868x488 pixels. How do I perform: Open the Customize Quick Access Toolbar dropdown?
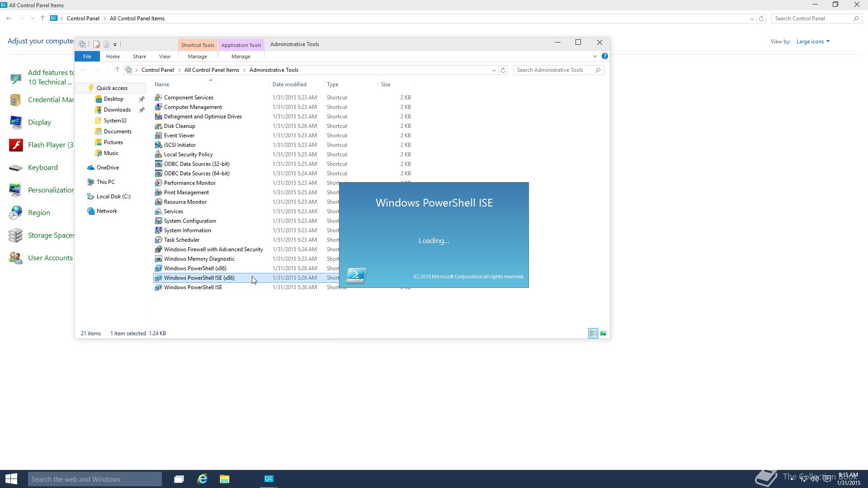tap(115, 44)
